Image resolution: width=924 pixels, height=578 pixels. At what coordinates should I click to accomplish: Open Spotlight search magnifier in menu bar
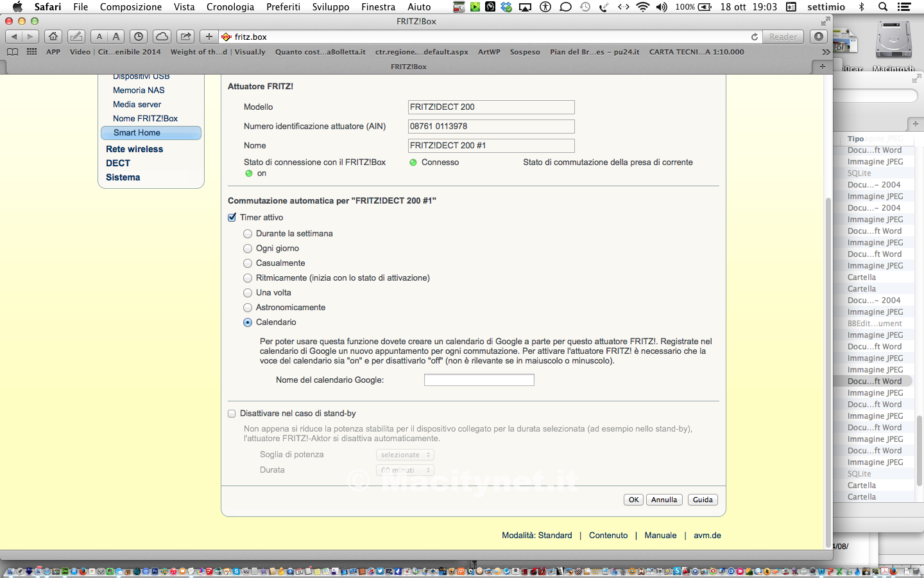[x=883, y=7]
